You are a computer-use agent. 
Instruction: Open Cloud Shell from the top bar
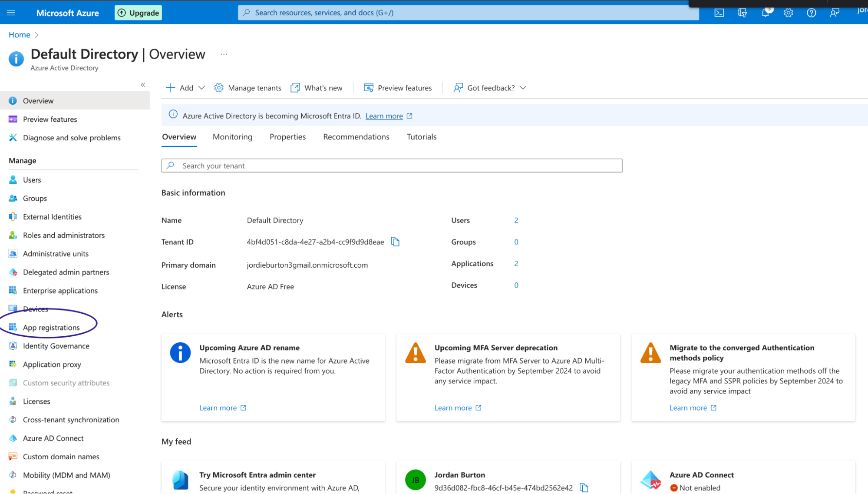(x=719, y=13)
